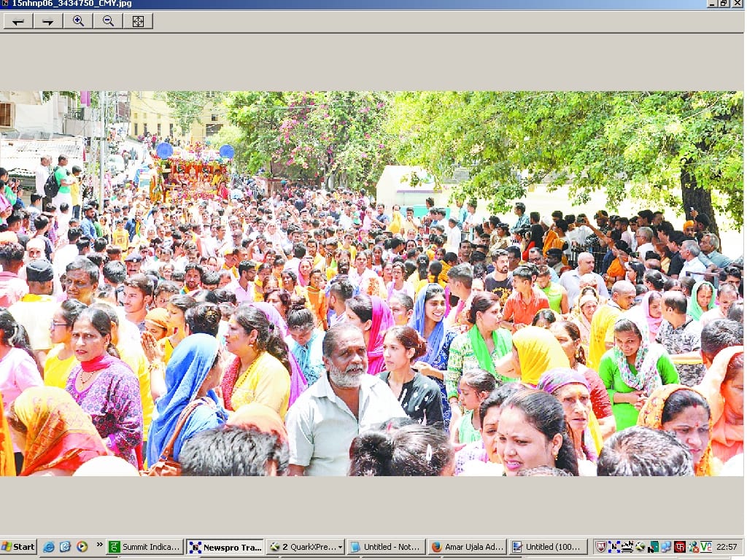Open the VNC tray icon
Viewport: 747px width, 560px height.
pyautogui.click(x=706, y=547)
